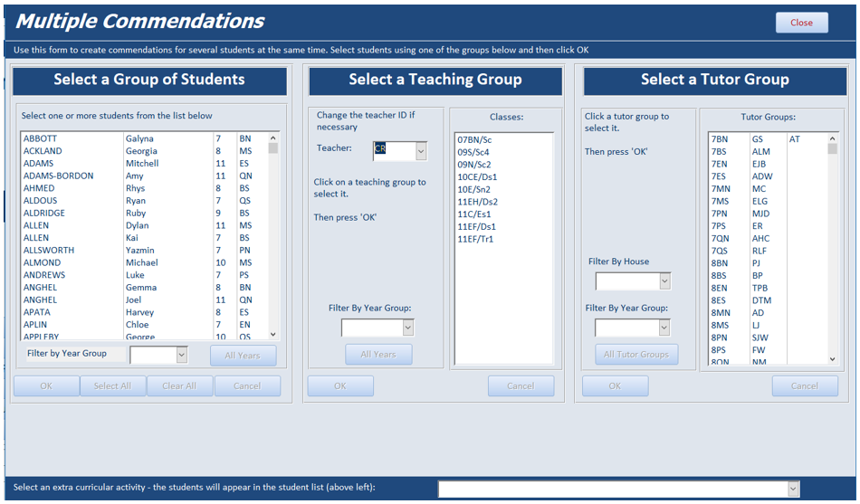
Task: Click OK in Teaching Group panel
Action: 340,385
